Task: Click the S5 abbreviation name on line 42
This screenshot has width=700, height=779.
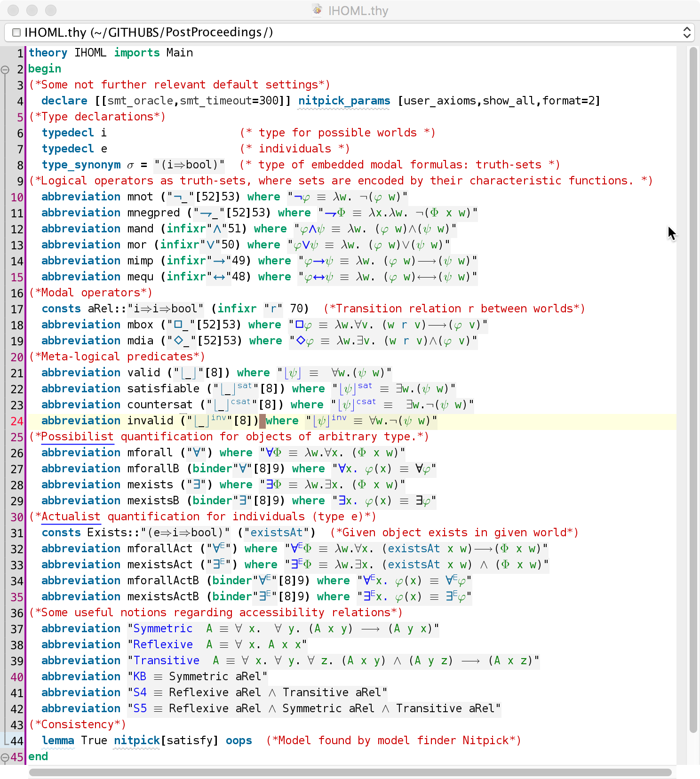Action: 140,708
